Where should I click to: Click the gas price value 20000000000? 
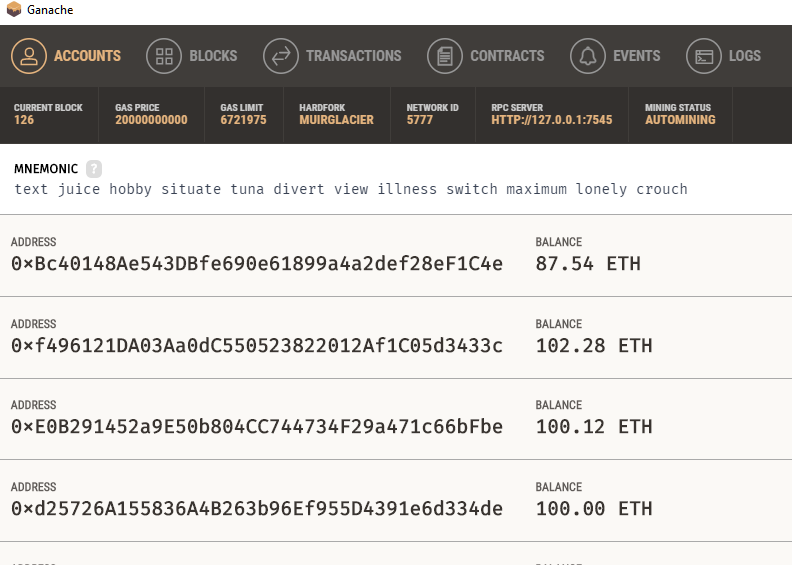151,120
